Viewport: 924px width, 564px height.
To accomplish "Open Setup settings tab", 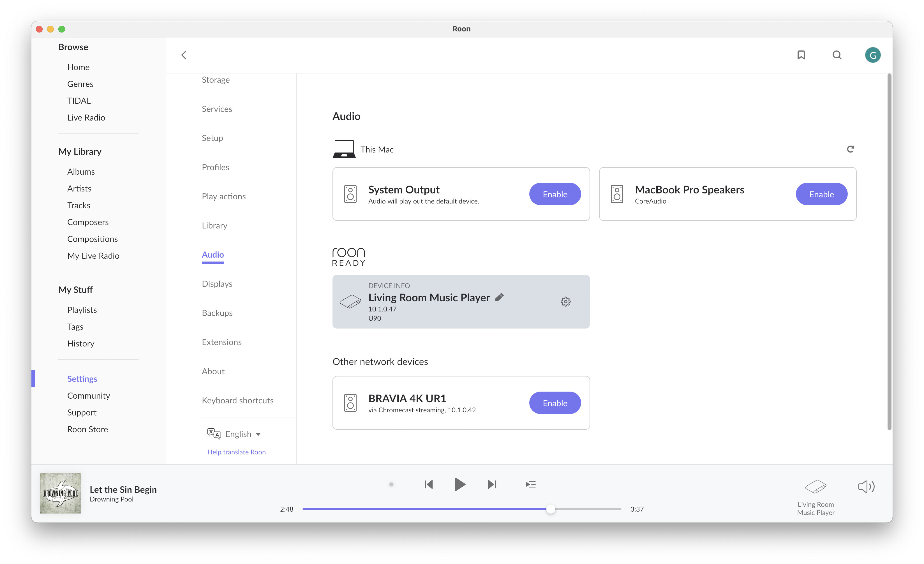I will click(x=212, y=138).
